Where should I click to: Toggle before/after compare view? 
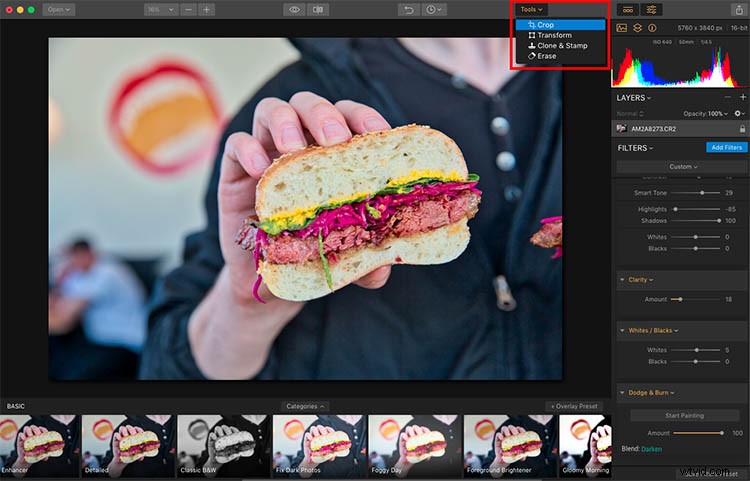point(318,10)
